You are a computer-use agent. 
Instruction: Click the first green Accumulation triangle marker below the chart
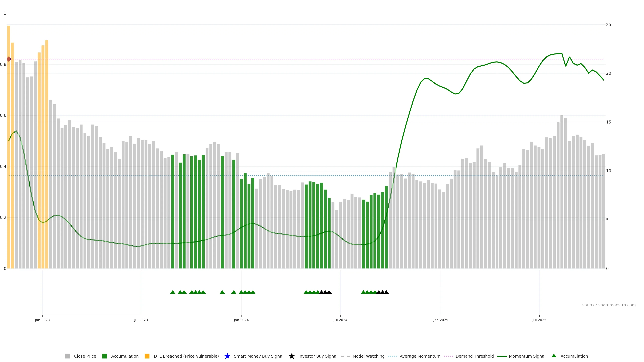[x=173, y=292]
